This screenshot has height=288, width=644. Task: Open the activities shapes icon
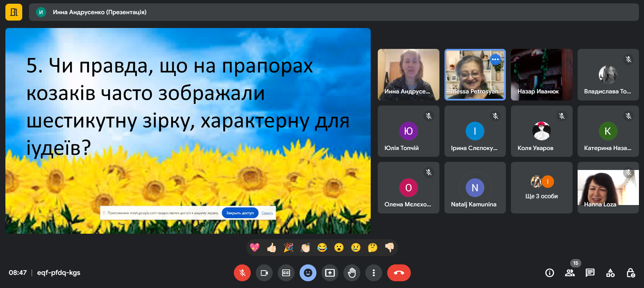tap(610, 273)
